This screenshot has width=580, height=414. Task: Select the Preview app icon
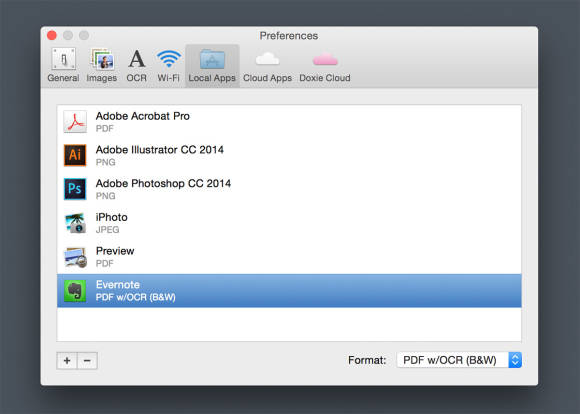pos(75,256)
